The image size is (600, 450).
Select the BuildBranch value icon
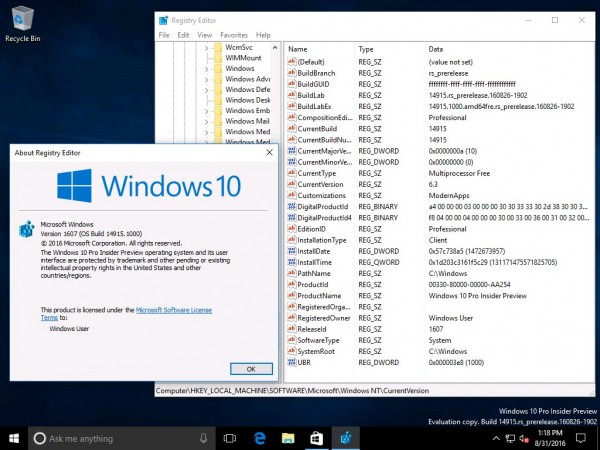[292, 73]
